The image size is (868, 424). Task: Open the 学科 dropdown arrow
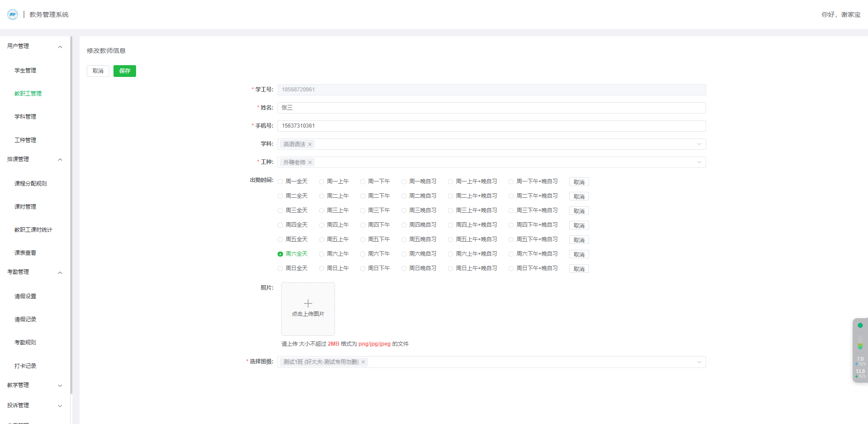pyautogui.click(x=699, y=144)
